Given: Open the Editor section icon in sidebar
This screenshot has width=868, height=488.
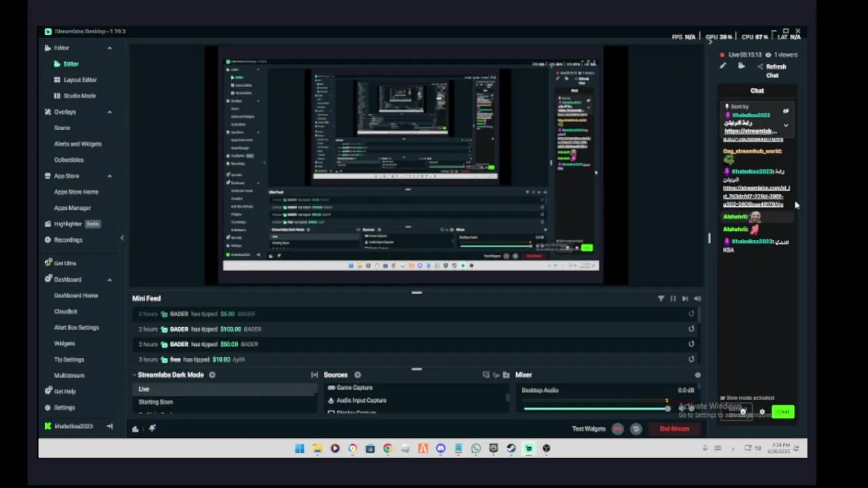Looking at the screenshot, I should [x=47, y=48].
